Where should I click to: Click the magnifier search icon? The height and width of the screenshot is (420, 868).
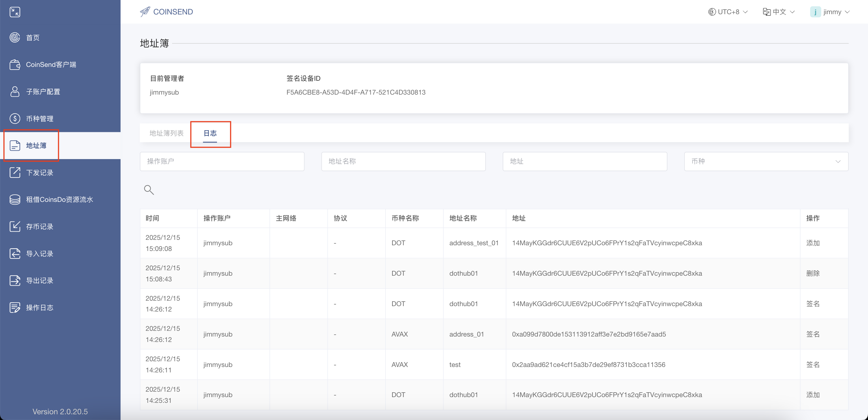click(x=149, y=190)
